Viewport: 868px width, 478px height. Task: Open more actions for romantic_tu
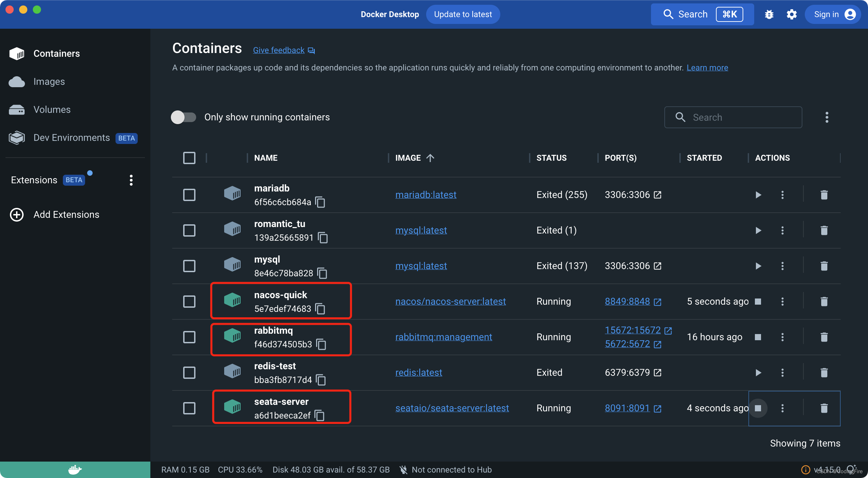(783, 230)
